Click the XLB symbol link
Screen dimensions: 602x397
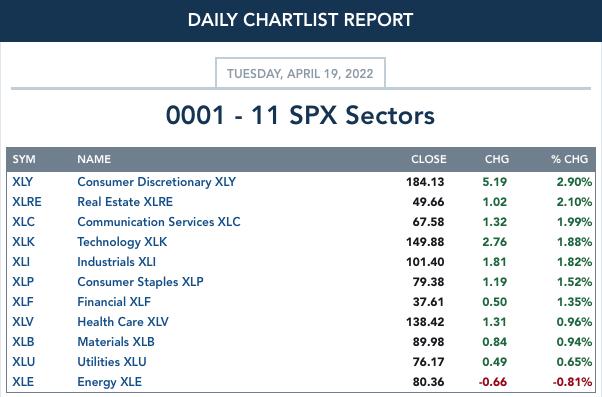tap(23, 341)
